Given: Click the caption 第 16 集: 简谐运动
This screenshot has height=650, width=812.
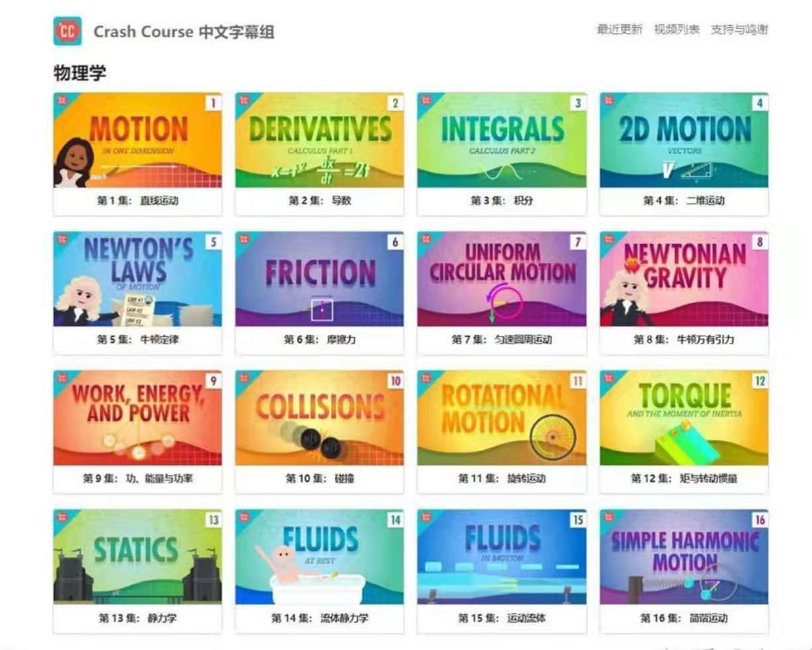Looking at the screenshot, I should coord(684,618).
